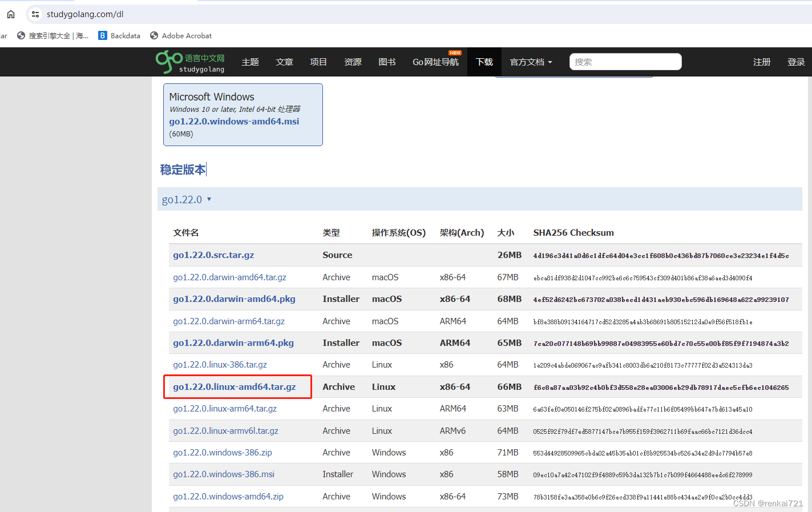Click the 注册 link
Image resolution: width=812 pixels, height=512 pixels.
pyautogui.click(x=762, y=62)
